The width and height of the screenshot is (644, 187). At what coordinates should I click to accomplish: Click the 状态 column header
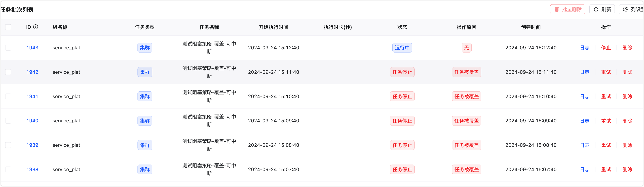(x=402, y=27)
